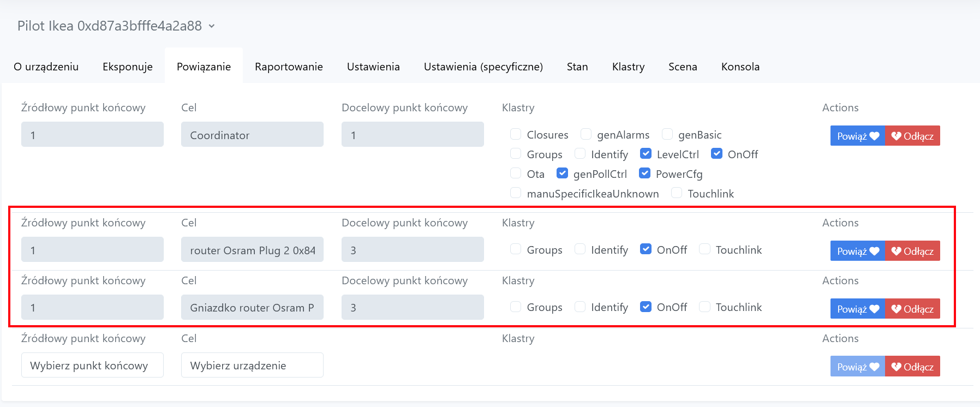Open the device selector chevron next to Pilot Ikea
The height and width of the screenshot is (407, 980).
(212, 26)
